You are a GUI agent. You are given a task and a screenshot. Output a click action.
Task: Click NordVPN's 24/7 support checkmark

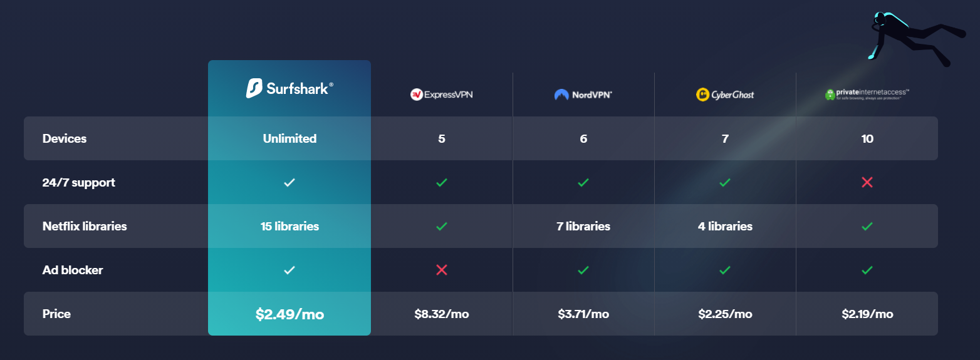pos(583,182)
